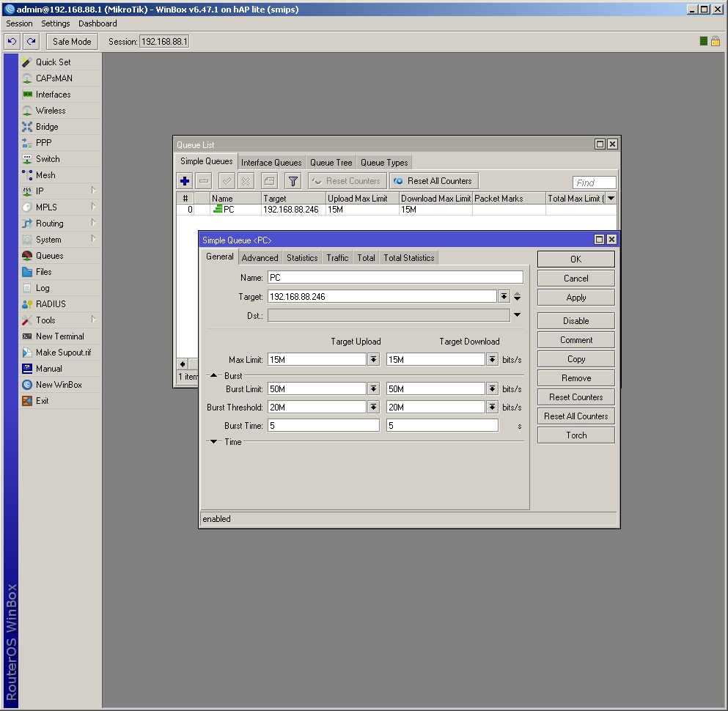
Task: Launch New Terminal
Action: click(60, 336)
